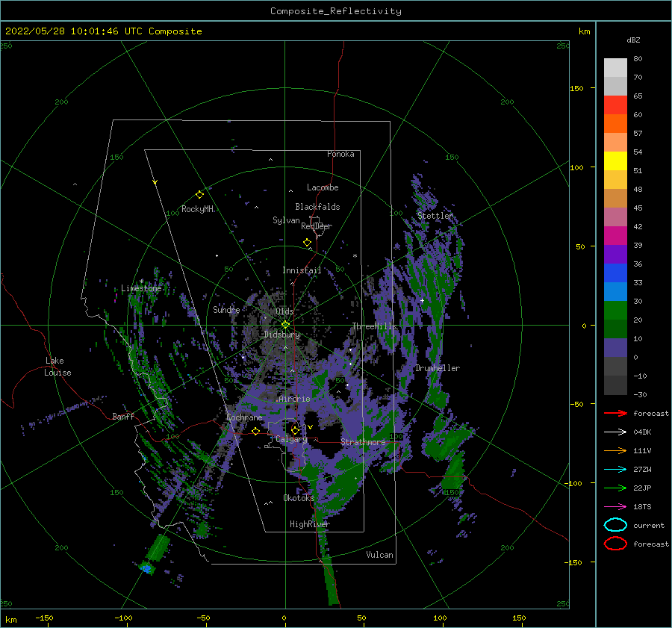Click the Ponoka city label
Image resolution: width=672 pixels, height=628 pixels.
(340, 154)
